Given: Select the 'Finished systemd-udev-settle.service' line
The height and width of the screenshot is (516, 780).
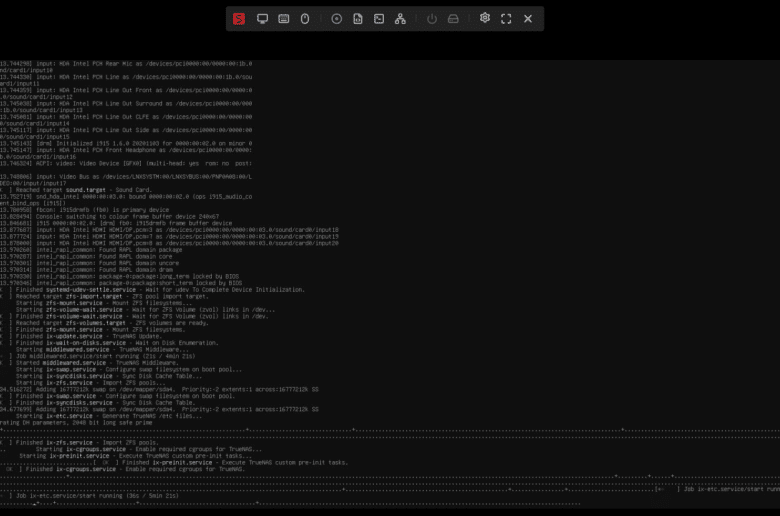Looking at the screenshot, I should (152, 290).
